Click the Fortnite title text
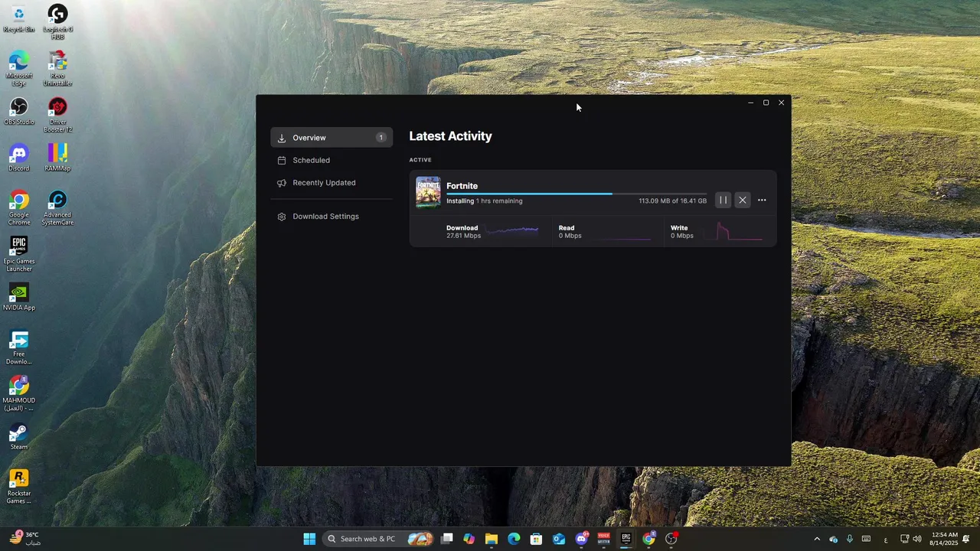Screen dimensions: 980x551 pos(462,186)
